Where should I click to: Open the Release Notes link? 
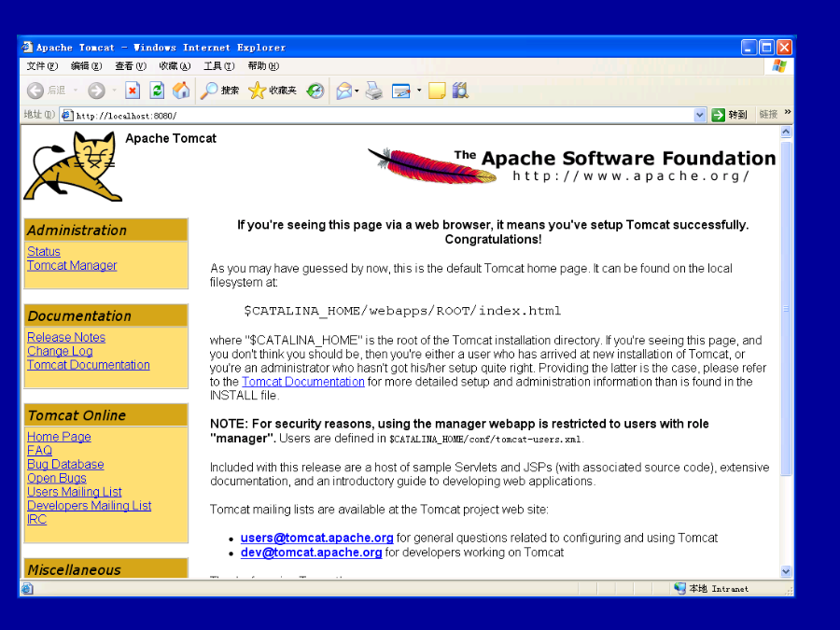(x=66, y=337)
